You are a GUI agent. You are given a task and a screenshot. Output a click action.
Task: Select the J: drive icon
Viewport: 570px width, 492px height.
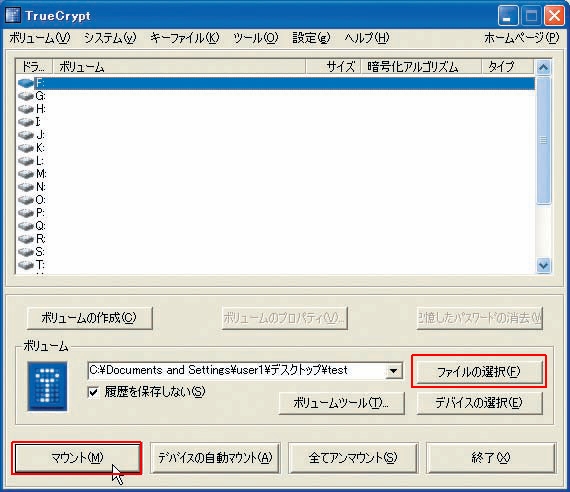[x=25, y=135]
